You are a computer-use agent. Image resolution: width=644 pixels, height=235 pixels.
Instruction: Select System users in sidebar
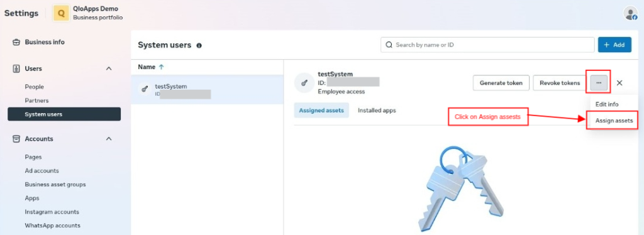64,114
